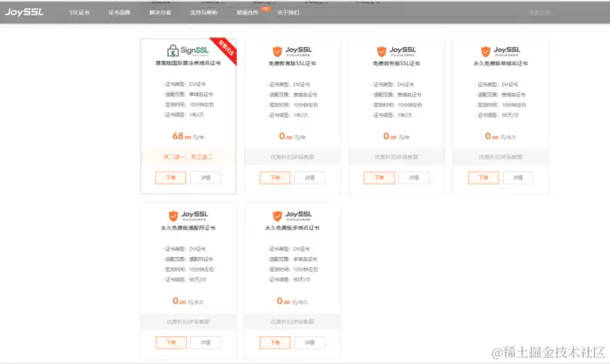The width and height of the screenshot is (610, 364).
Task: Click the 10分钟左右 line on 免费教育版SSL证书 card
Action: point(292,105)
